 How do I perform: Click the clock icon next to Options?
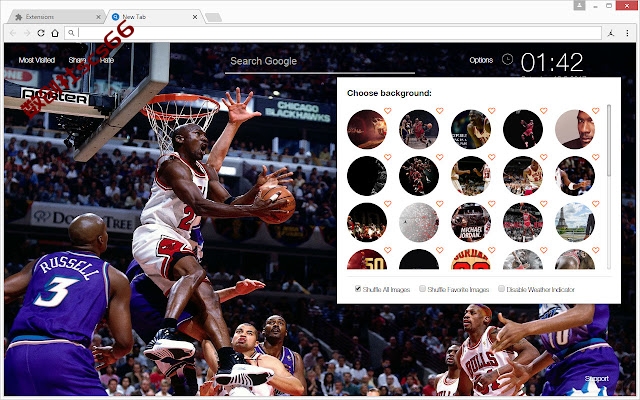click(x=507, y=60)
